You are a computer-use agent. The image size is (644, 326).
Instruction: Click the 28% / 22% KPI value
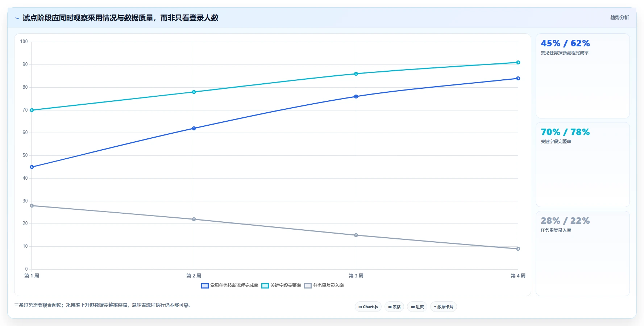click(565, 221)
